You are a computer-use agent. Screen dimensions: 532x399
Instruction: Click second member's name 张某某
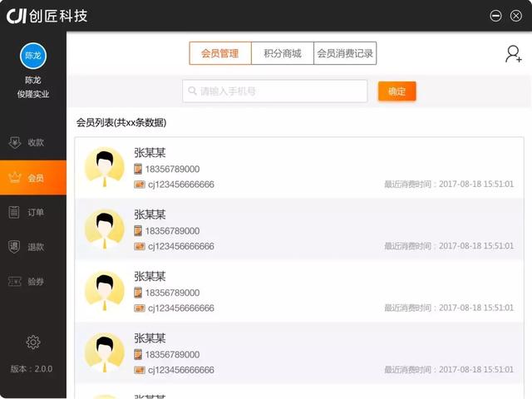[150, 214]
